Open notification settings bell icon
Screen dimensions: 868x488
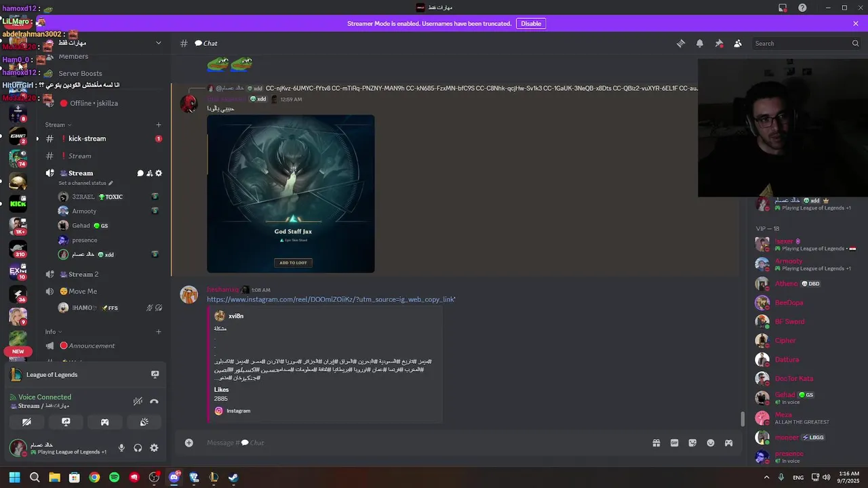click(700, 43)
